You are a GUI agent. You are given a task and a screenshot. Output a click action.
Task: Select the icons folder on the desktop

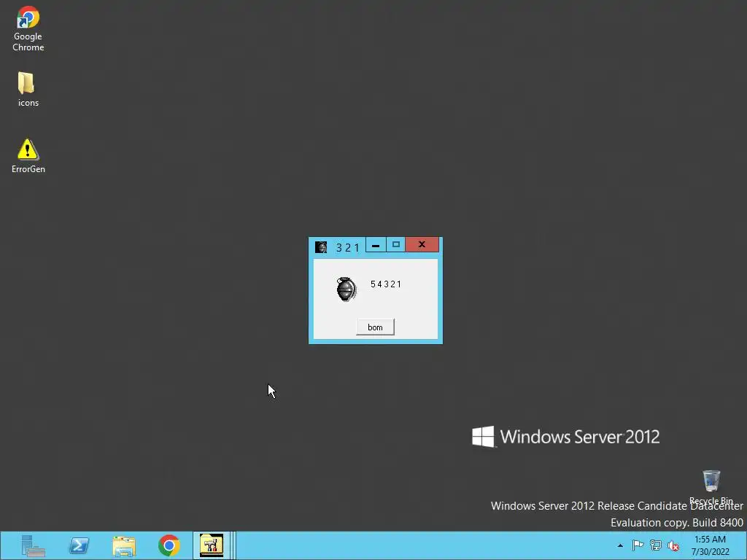(28, 89)
